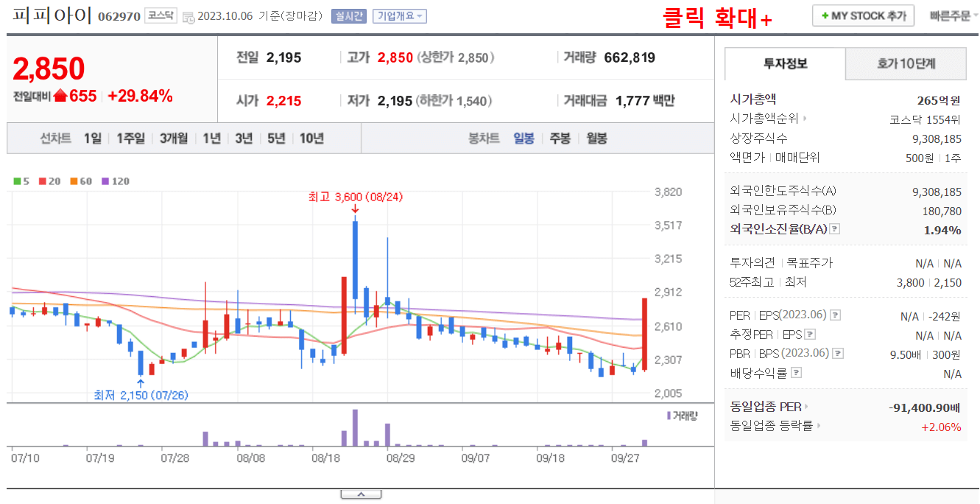This screenshot has height=504, width=980.
Task: Open the 기업개요 dropdown
Action: (400, 16)
